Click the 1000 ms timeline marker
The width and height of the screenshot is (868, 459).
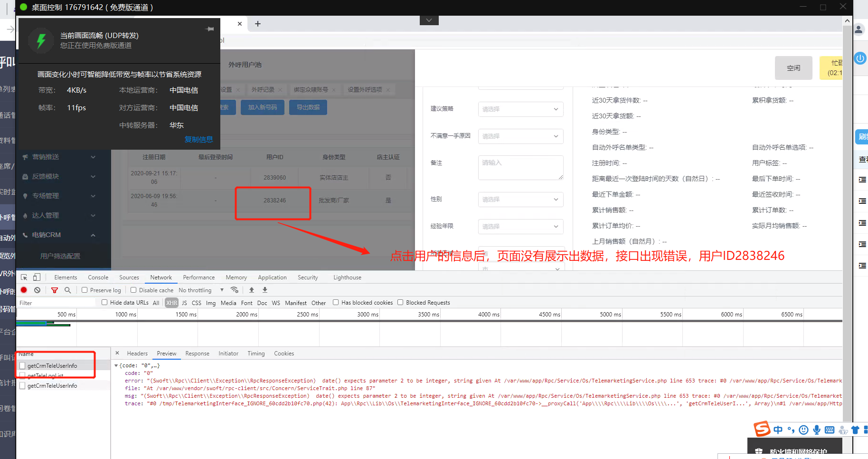click(125, 314)
